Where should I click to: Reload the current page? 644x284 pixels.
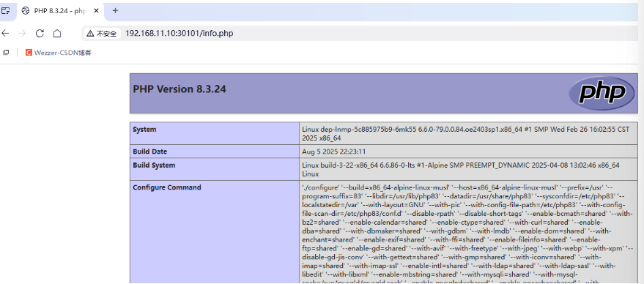pyautogui.click(x=40, y=33)
